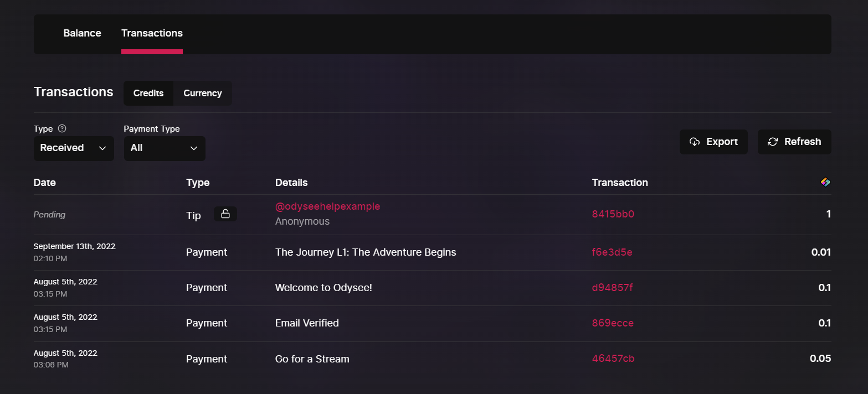This screenshot has width=868, height=394.
Task: Click the 0.1 amount in the d94857f row
Action: coord(825,288)
